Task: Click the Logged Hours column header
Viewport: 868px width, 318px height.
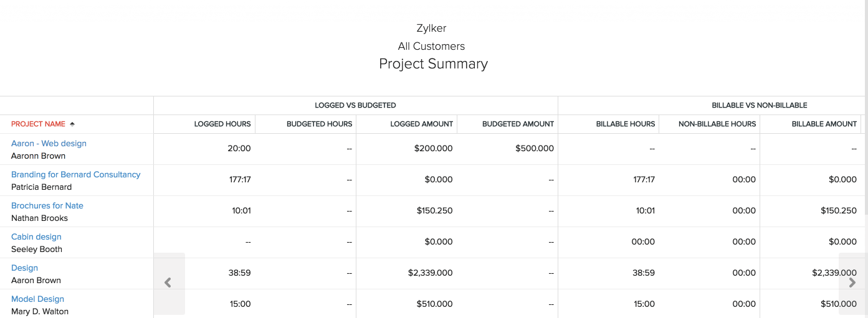Action: click(222, 124)
